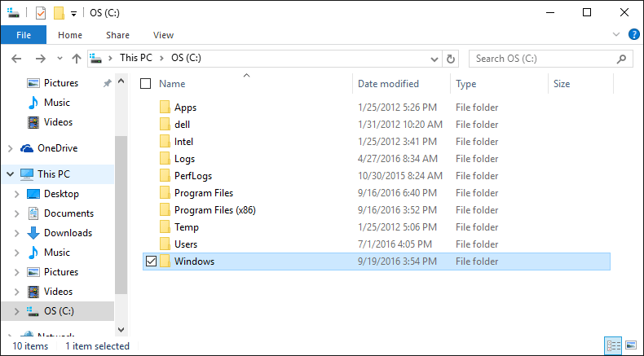
Task: Expand the Downloads tree node
Action: pos(17,233)
